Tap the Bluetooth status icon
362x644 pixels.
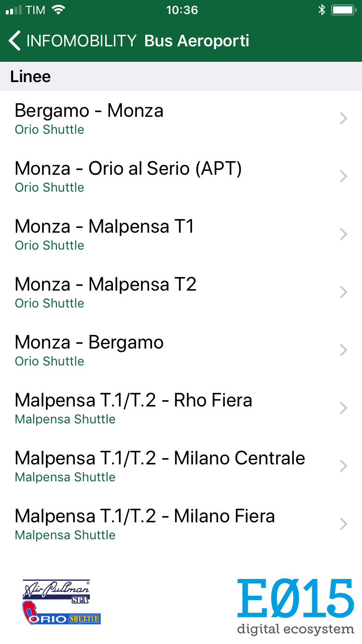[x=322, y=10]
